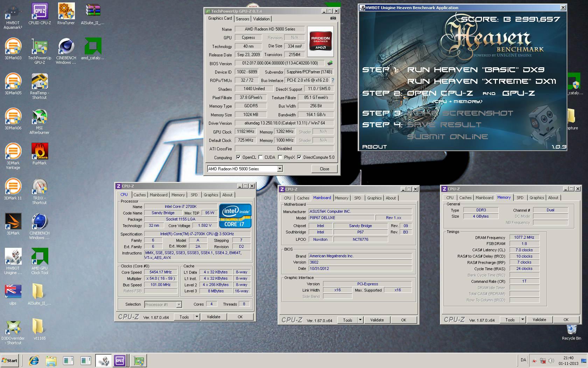The width and height of the screenshot is (588, 368).
Task: Click the Start button on the taskbar
Action: [x=10, y=360]
